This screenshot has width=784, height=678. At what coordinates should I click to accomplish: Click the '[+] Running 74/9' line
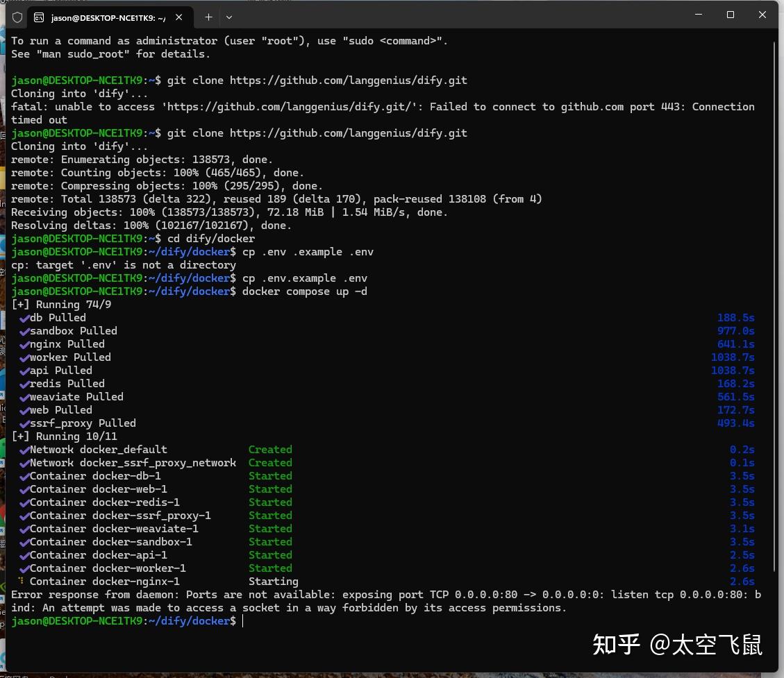click(61, 304)
